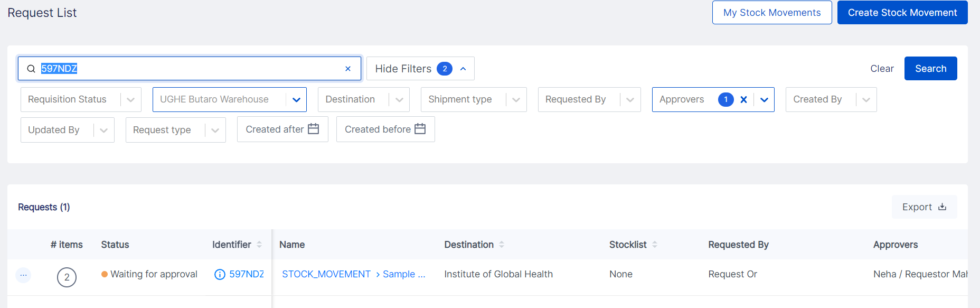Open the row actions ellipsis menu

[23, 275]
